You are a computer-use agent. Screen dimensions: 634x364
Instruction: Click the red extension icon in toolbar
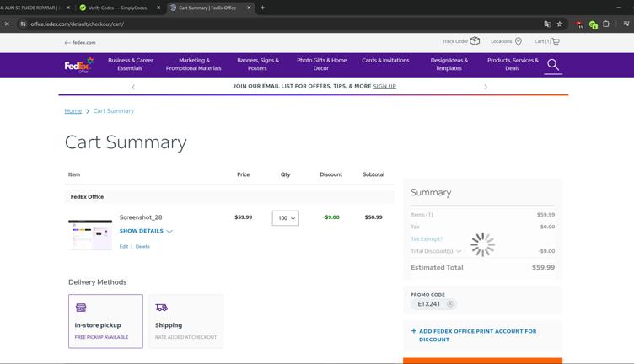point(579,24)
